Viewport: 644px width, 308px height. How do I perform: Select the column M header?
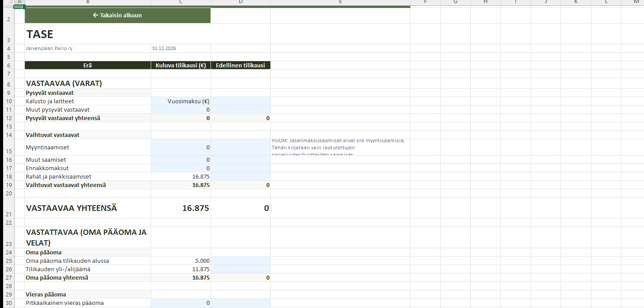click(x=636, y=2)
